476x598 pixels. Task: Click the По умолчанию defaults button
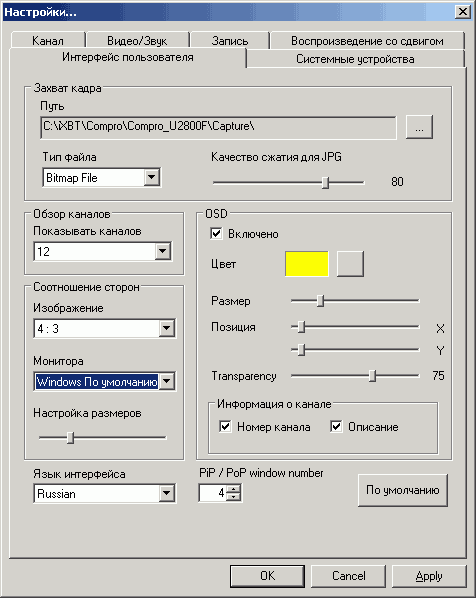403,490
